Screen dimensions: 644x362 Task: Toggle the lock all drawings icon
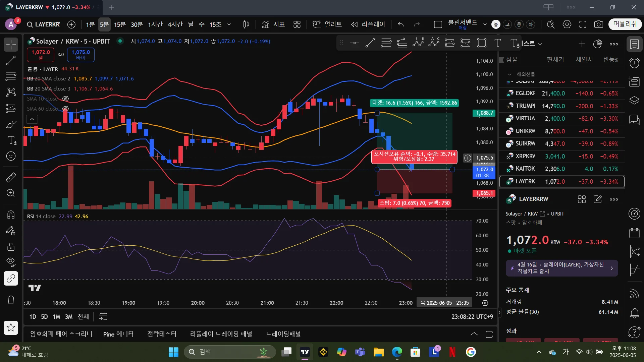[11, 247]
